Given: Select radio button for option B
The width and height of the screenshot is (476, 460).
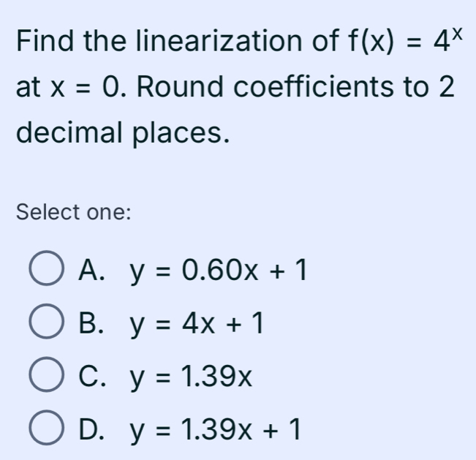Looking at the screenshot, I should [47, 321].
